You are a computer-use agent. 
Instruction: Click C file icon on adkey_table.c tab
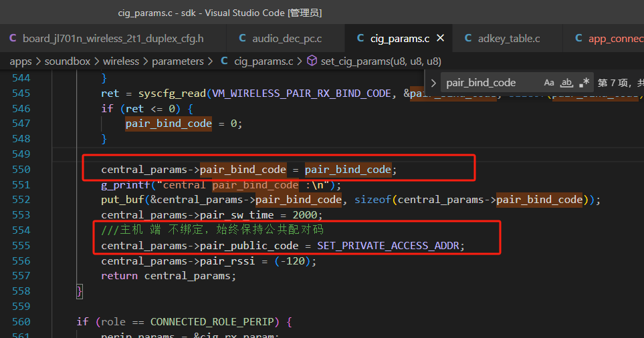[x=468, y=38]
